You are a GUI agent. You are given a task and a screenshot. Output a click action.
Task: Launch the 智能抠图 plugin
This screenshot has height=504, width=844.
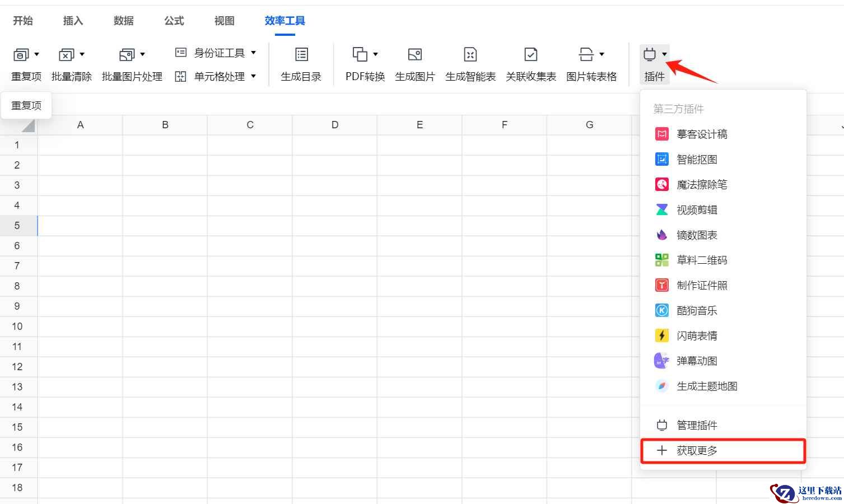tap(696, 160)
